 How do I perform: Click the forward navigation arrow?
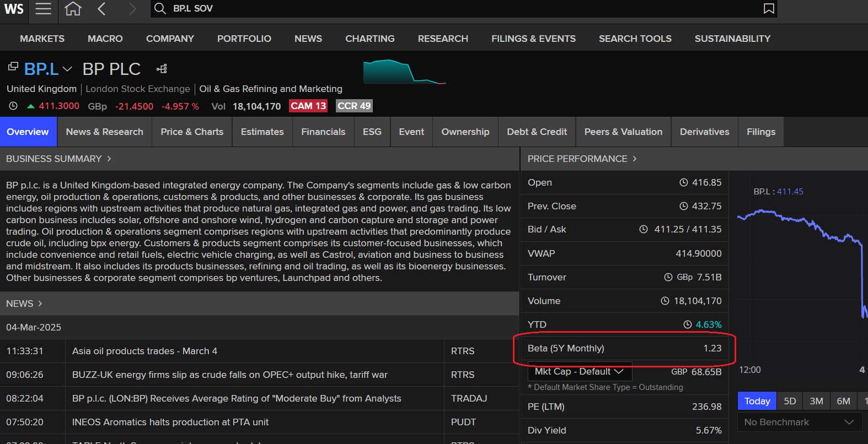tap(132, 9)
